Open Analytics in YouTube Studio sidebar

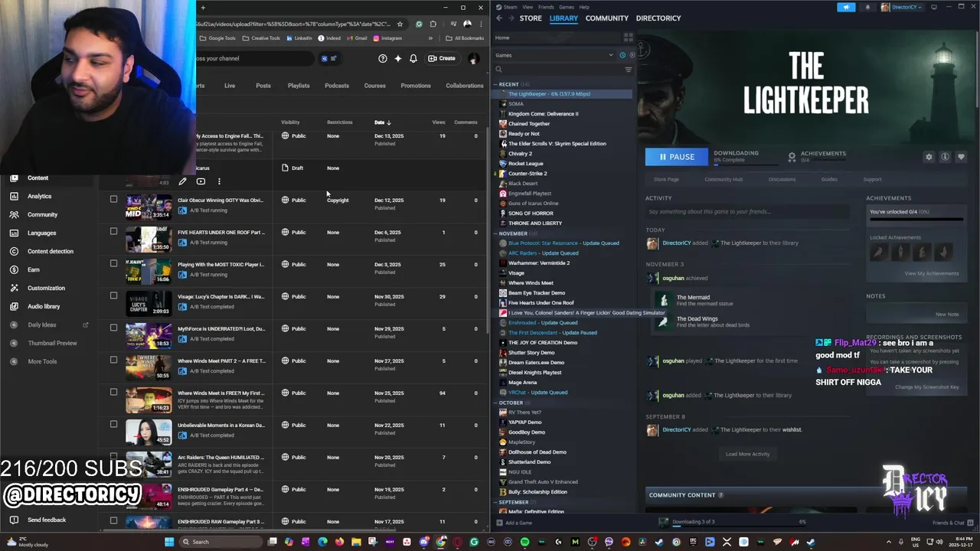tap(39, 196)
